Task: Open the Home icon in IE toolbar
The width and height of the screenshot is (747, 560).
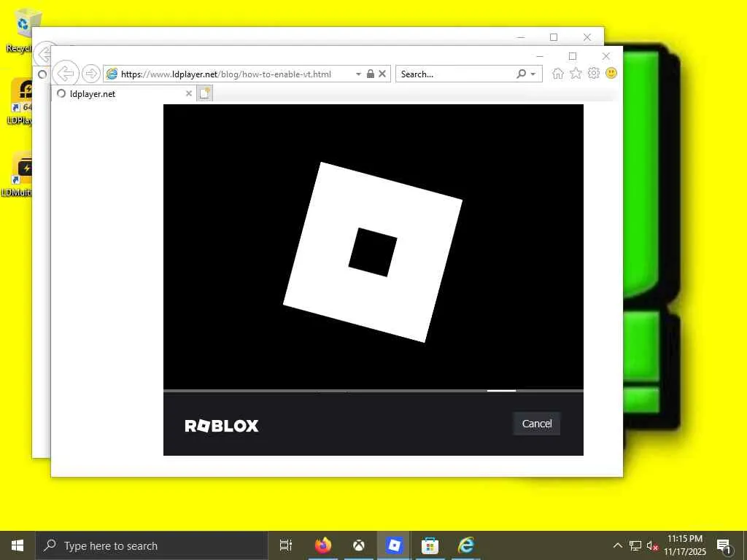Action: 558,74
